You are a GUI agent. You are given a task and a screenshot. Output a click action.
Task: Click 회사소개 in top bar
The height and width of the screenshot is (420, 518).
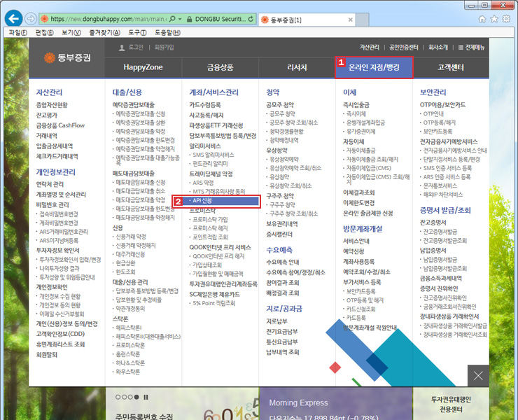[x=438, y=48]
